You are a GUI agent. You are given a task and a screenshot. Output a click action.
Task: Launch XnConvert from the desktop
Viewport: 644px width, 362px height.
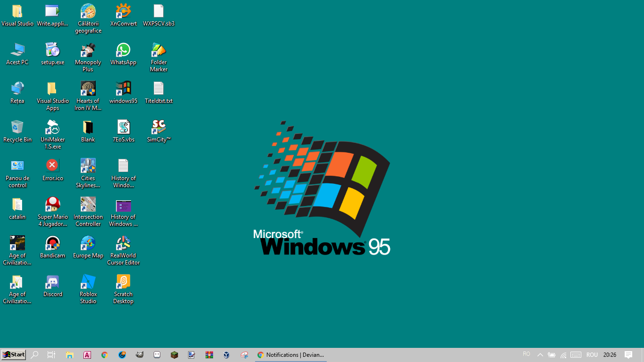click(x=124, y=16)
